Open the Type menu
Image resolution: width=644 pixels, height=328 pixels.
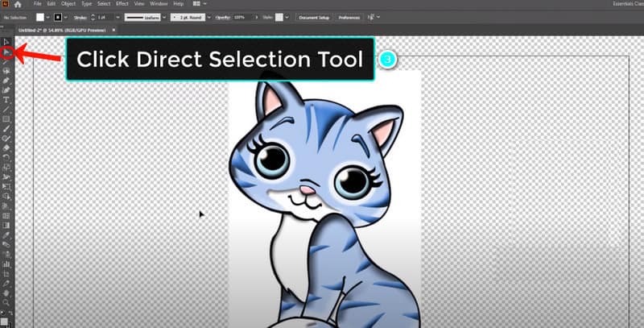coord(86,4)
